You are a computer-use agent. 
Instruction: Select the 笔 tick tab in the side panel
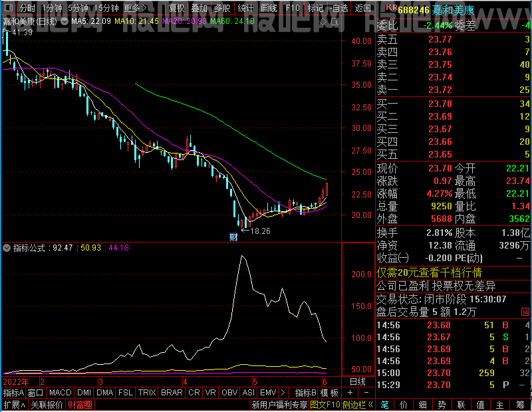click(384, 405)
